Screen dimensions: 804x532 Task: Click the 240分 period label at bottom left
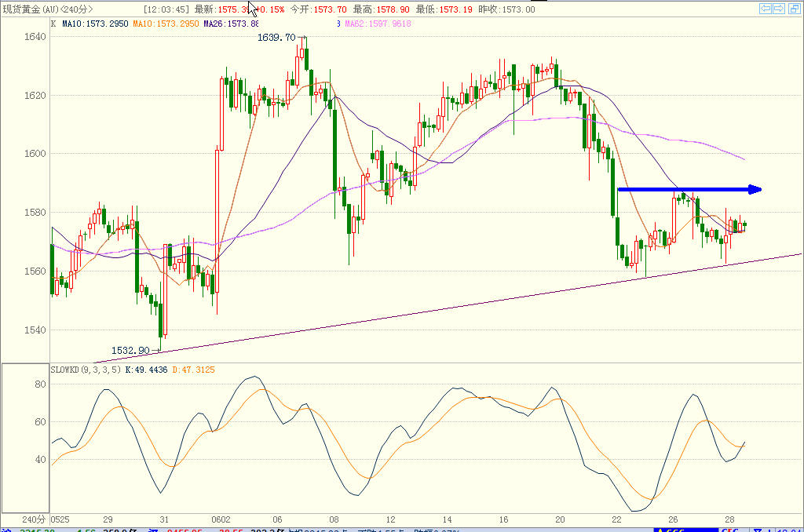(x=33, y=519)
